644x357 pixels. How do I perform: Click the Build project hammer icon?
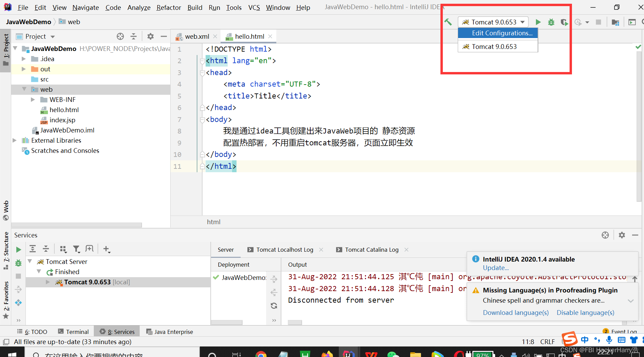click(x=448, y=22)
